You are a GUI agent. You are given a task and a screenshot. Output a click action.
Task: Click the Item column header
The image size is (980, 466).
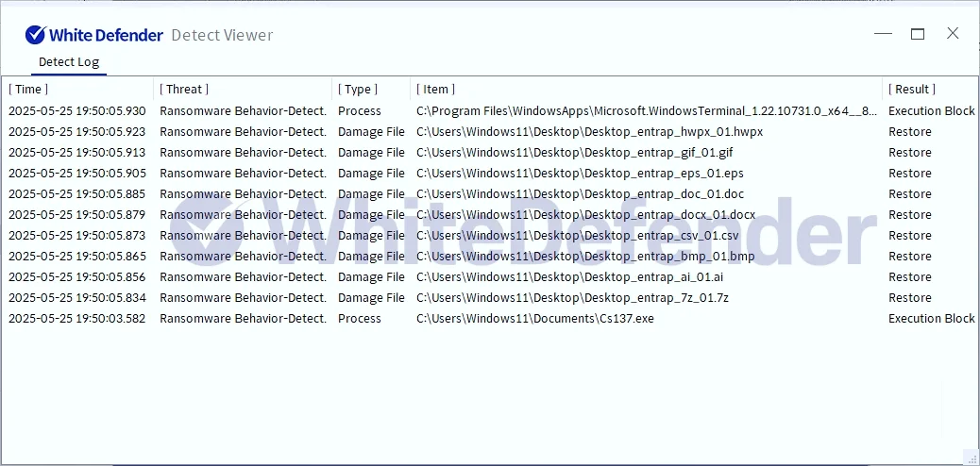click(435, 89)
